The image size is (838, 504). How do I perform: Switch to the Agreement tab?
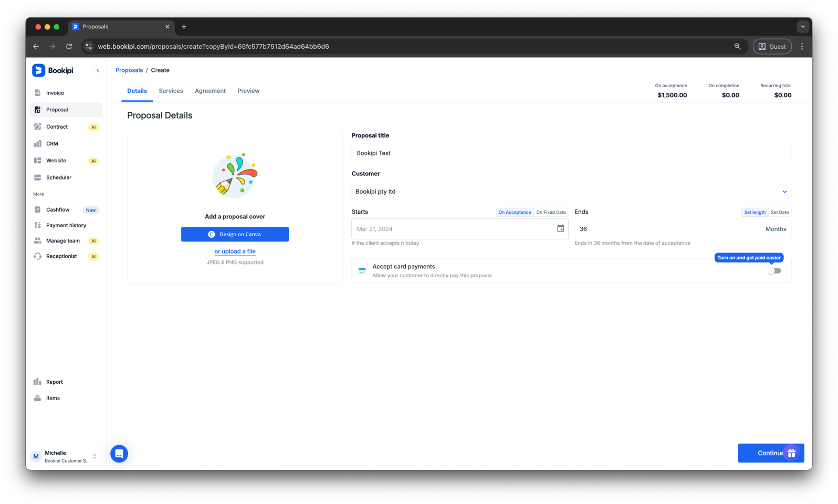(210, 91)
